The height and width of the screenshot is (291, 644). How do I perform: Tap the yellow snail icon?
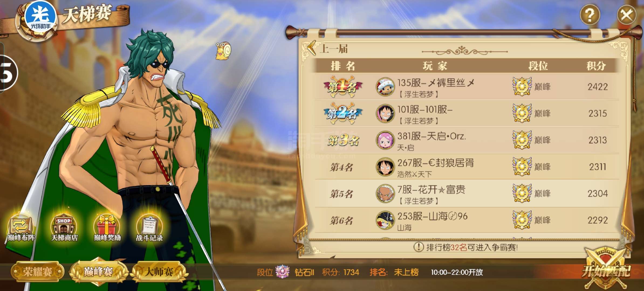(224, 51)
